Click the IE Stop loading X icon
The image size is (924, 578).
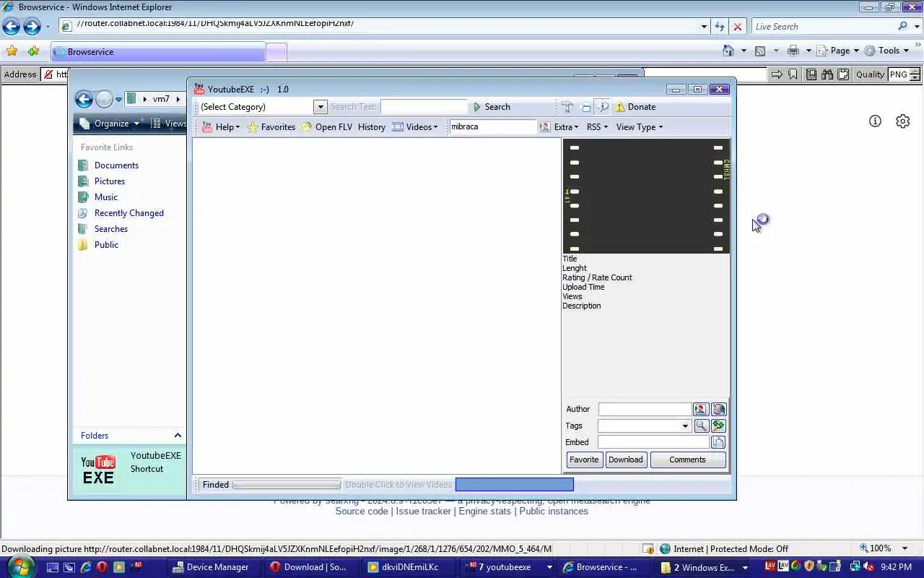[x=737, y=27]
